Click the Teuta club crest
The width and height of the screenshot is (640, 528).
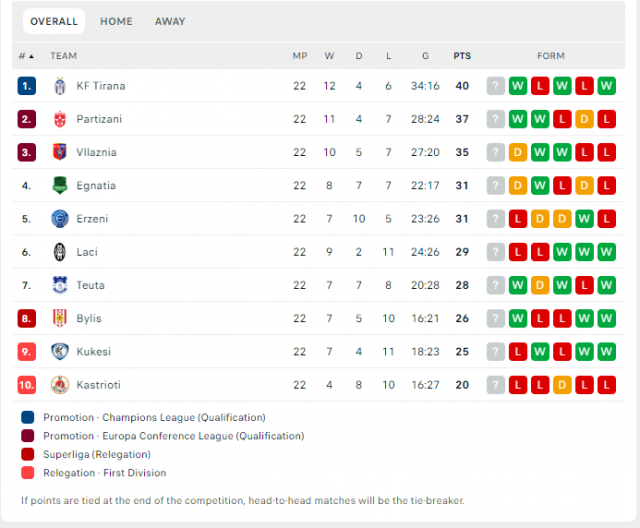pos(60,285)
